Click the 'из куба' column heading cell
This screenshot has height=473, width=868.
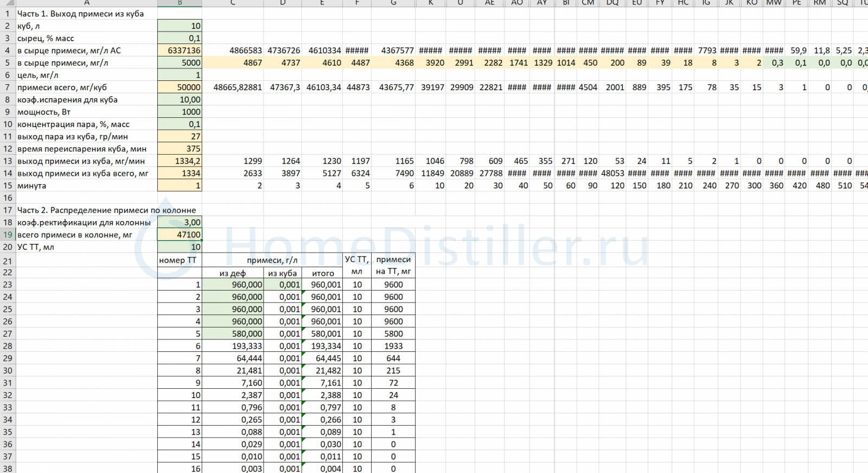coord(283,273)
